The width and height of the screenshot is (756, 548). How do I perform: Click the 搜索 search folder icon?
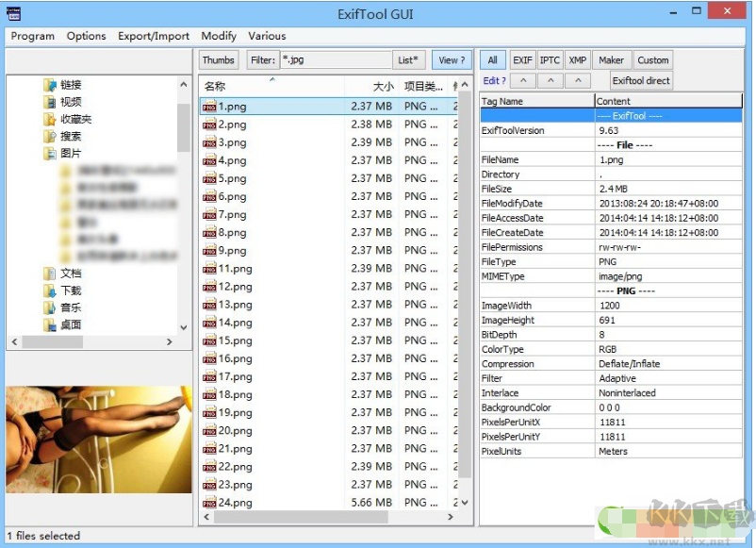[49, 137]
